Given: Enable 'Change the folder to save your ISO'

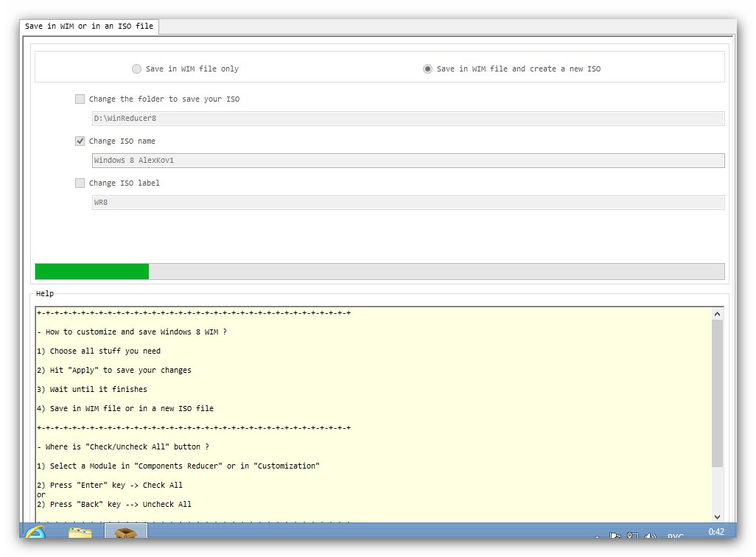Looking at the screenshot, I should point(80,99).
